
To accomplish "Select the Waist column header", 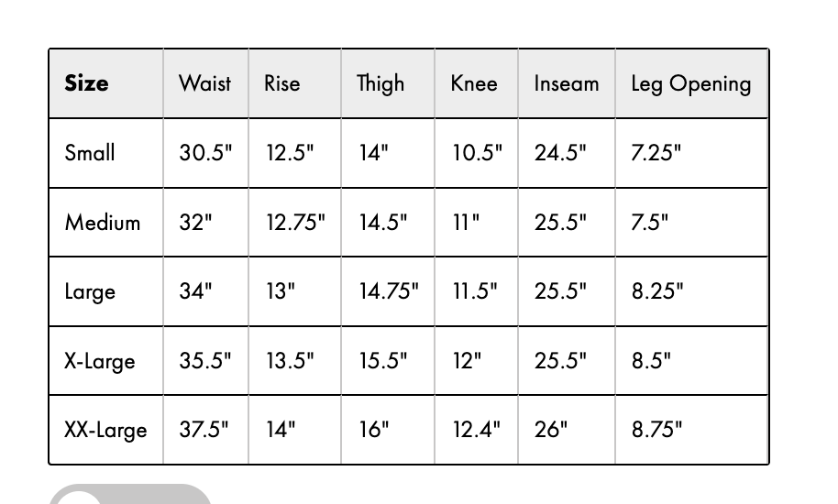I will coord(205,83).
